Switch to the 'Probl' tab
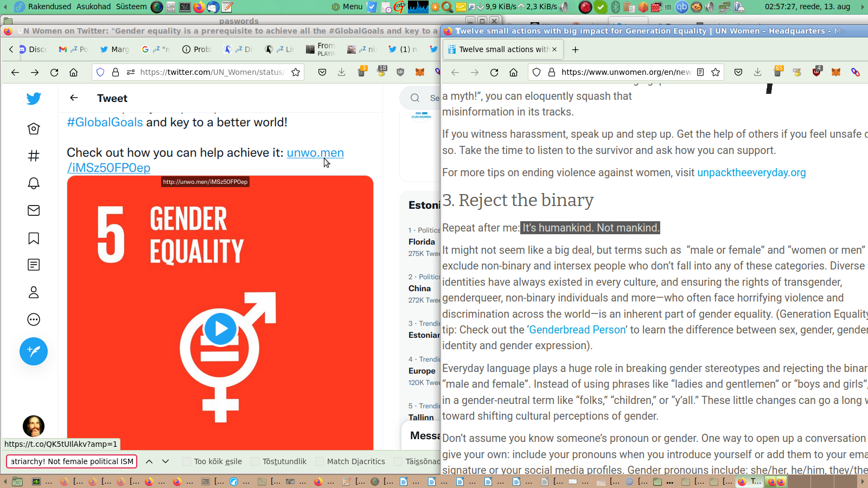Screen dimensions: 868x488 coord(197,49)
